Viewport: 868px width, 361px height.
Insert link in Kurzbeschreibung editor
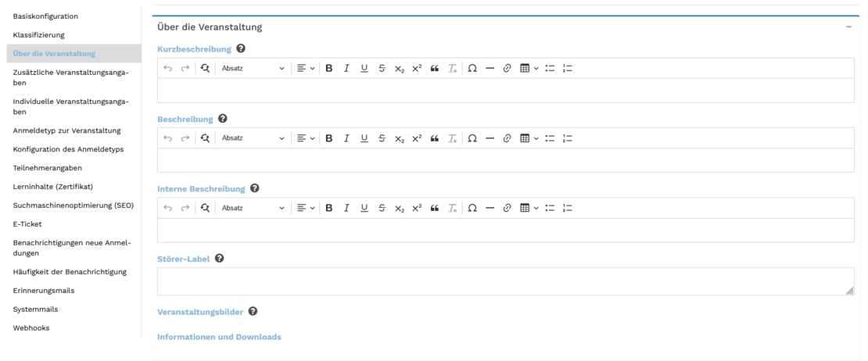coord(507,69)
